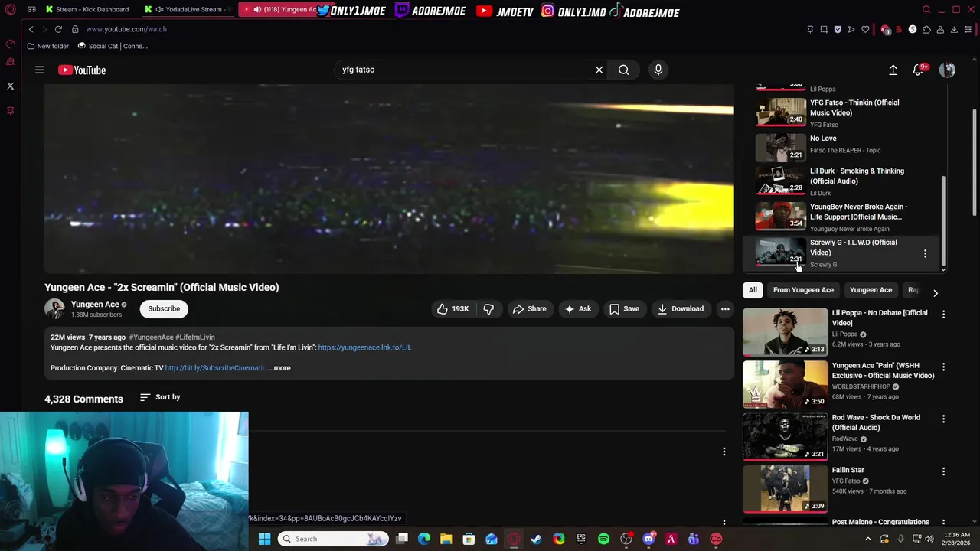Reload the page in the browser
The image size is (980, 551).
pyautogui.click(x=58, y=29)
